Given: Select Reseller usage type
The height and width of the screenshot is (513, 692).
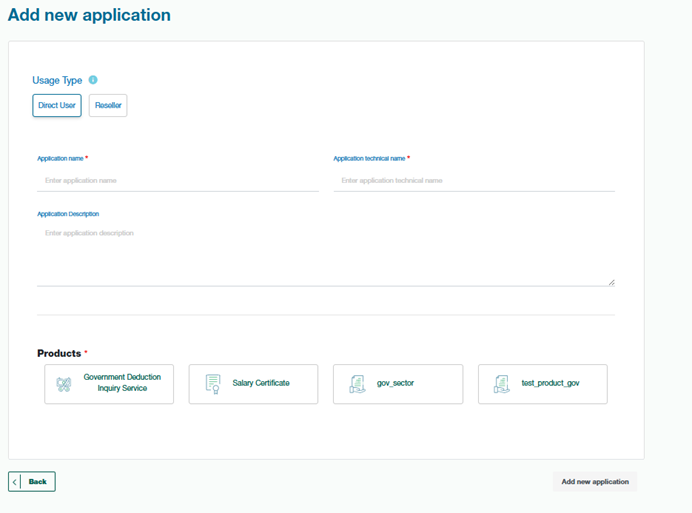Looking at the screenshot, I should pos(108,106).
